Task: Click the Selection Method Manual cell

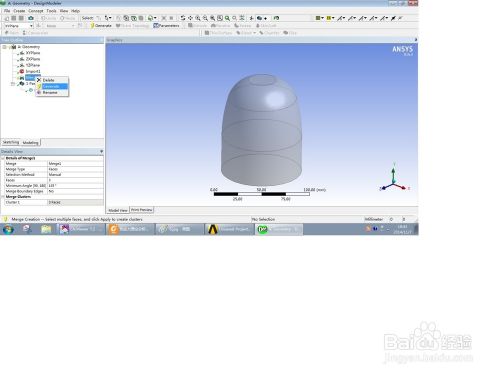Action: tap(75, 174)
